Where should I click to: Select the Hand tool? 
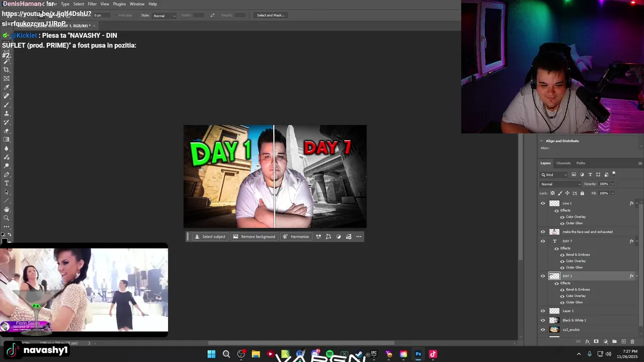click(7, 209)
